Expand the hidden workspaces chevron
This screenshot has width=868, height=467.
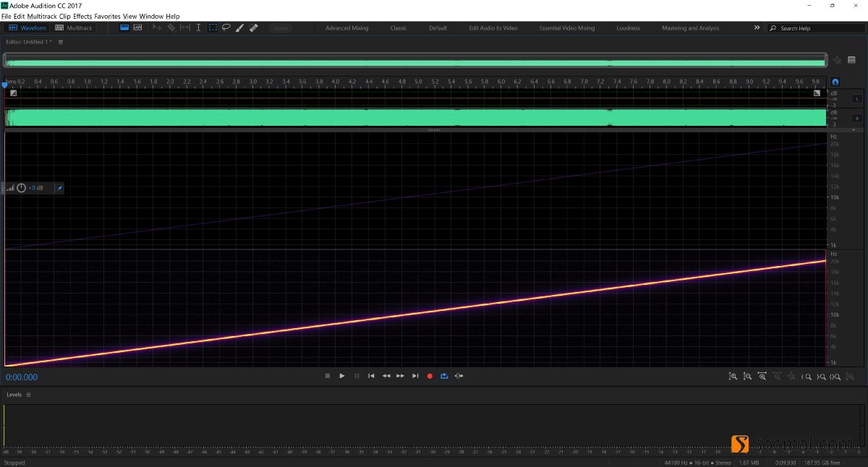pyautogui.click(x=757, y=27)
